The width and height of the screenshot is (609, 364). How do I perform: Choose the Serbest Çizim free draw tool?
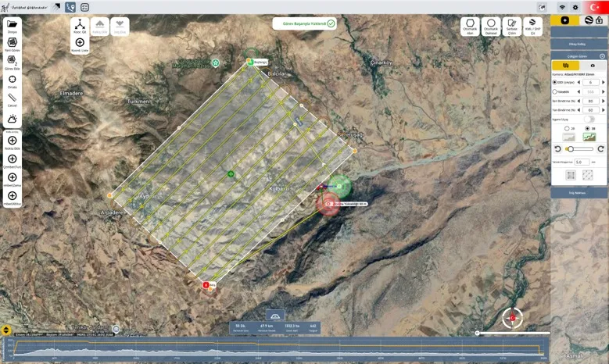point(512,26)
